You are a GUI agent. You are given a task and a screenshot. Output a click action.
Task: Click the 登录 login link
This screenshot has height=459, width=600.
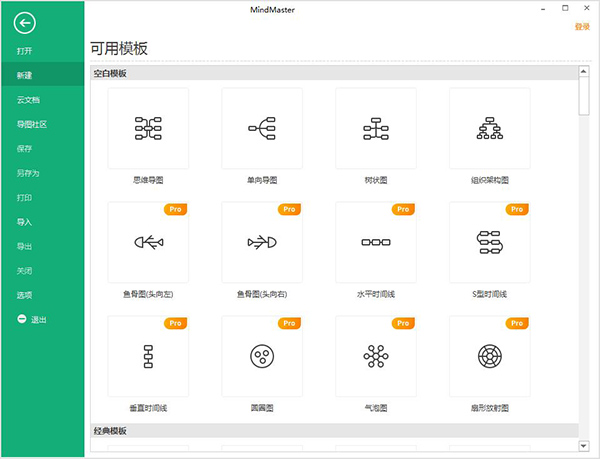click(x=582, y=26)
